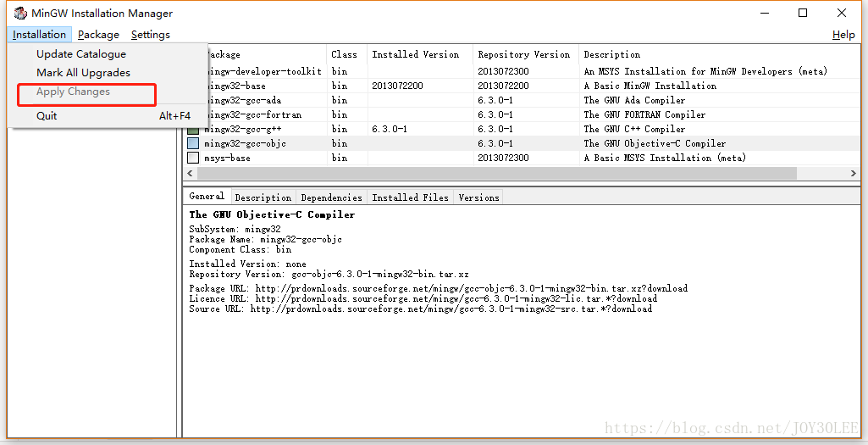Click the Source URL line in details
Image resolution: width=868 pixels, height=445 pixels.
[421, 309]
